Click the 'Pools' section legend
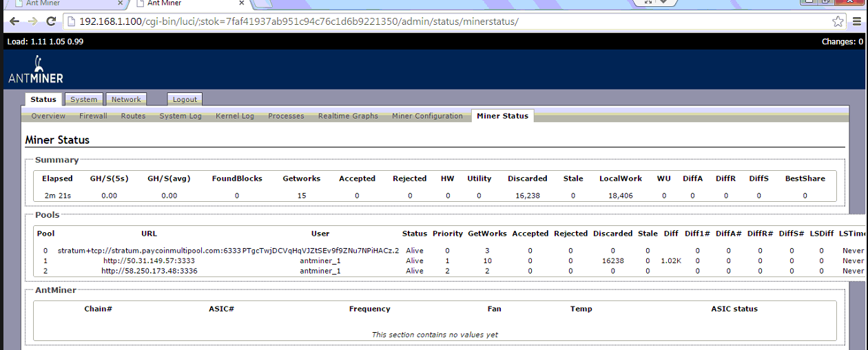Image resolution: width=868 pixels, height=350 pixels. point(47,215)
